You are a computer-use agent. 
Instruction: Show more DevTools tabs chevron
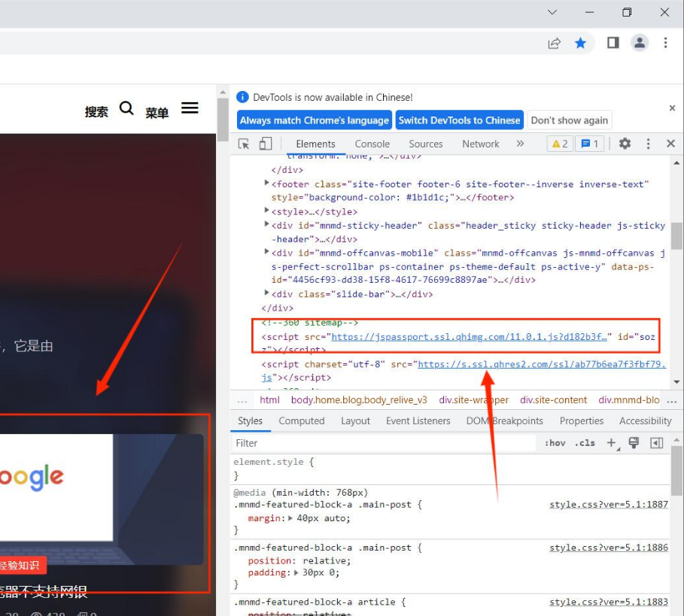[x=520, y=144]
